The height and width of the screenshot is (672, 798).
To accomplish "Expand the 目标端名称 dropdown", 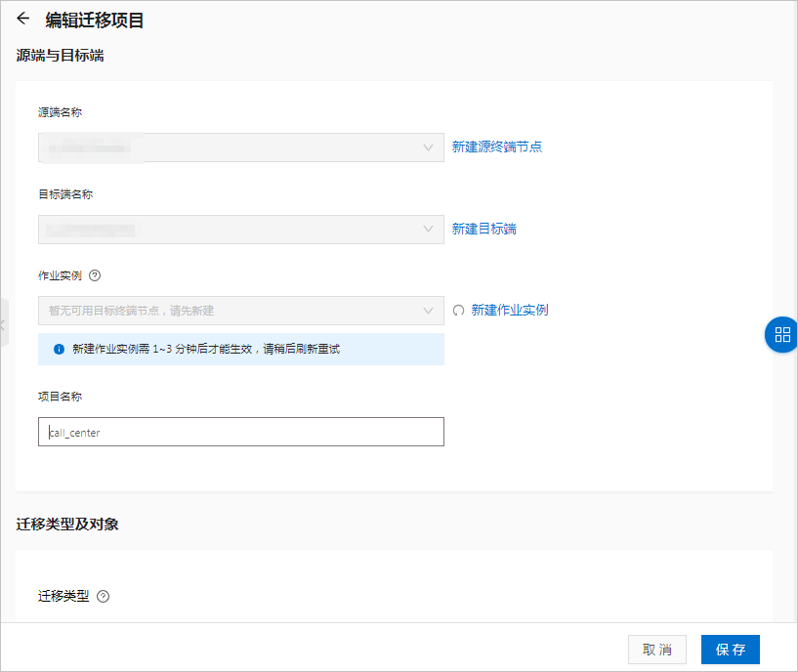I will [x=428, y=230].
